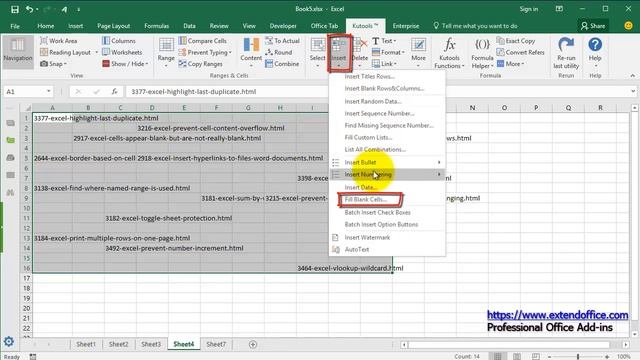Open Kutools Functions
The width and height of the screenshot is (640, 360).
click(449, 53)
